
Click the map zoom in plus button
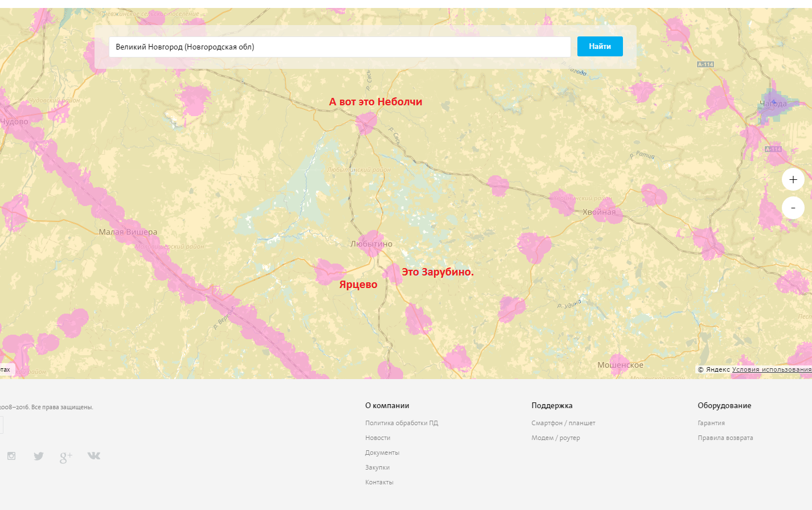coord(793,180)
